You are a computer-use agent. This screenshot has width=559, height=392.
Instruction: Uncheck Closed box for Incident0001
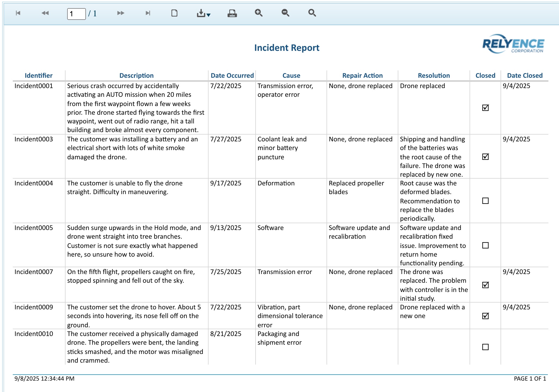485,108
